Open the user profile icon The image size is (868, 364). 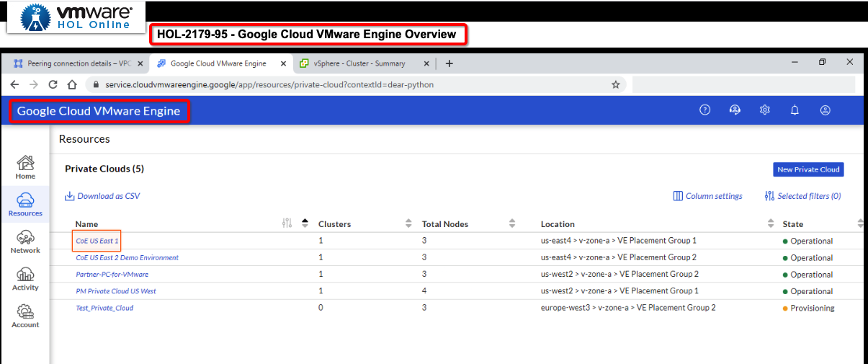pos(826,110)
